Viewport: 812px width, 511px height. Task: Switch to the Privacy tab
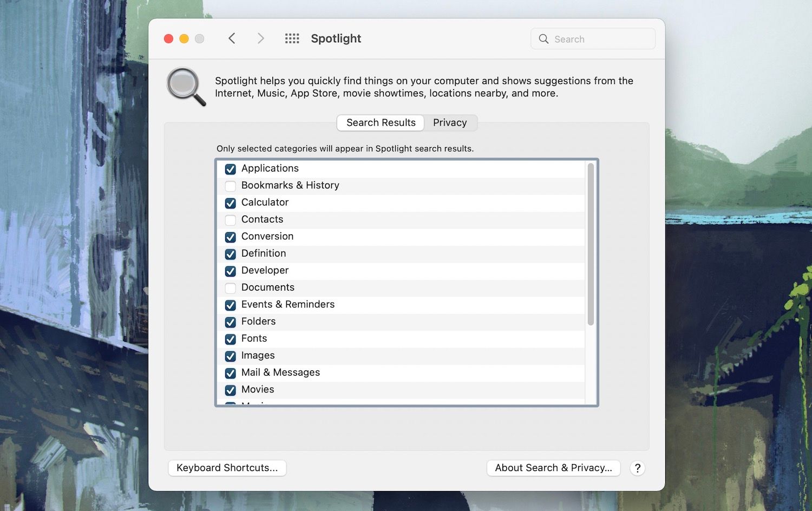tap(450, 123)
